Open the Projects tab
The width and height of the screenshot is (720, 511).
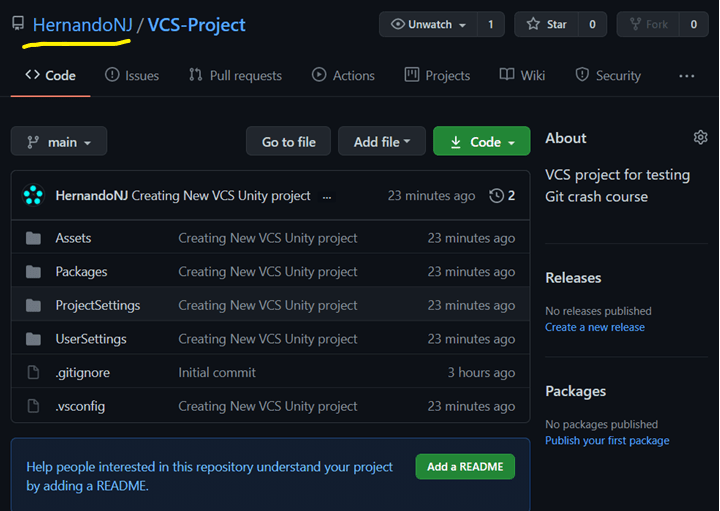pyautogui.click(x=437, y=75)
